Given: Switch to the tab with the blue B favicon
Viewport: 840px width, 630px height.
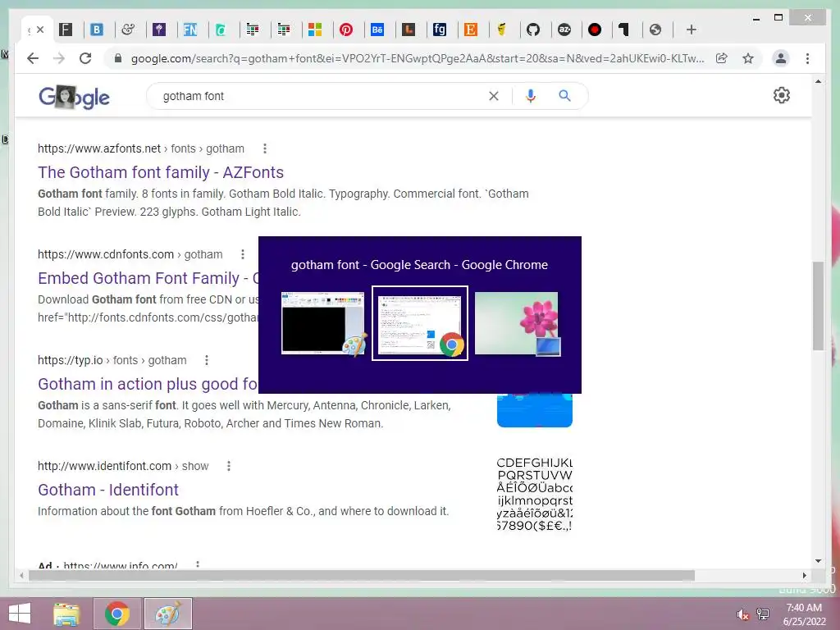Looking at the screenshot, I should tap(97, 30).
